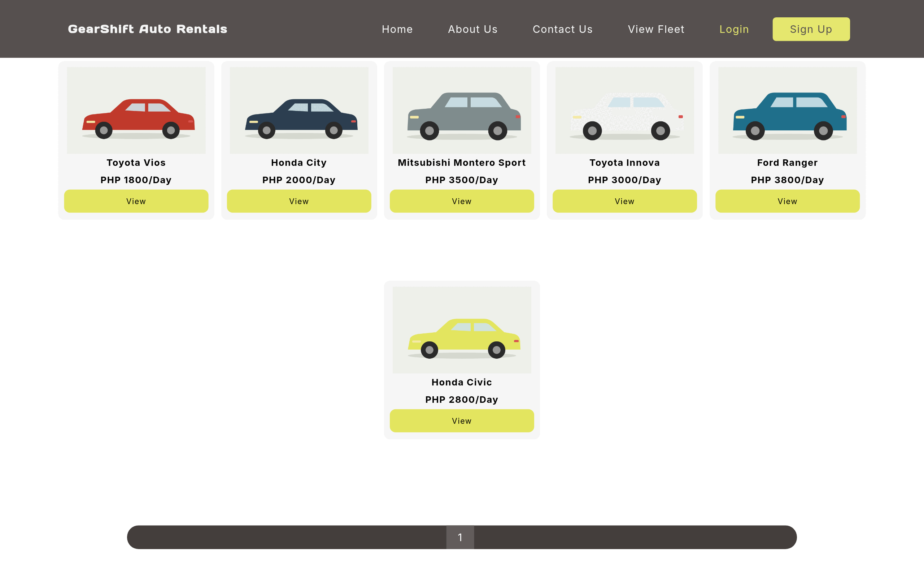Click the red Toyota Vios car image
Screen dimensions: 924x578
[136, 111]
